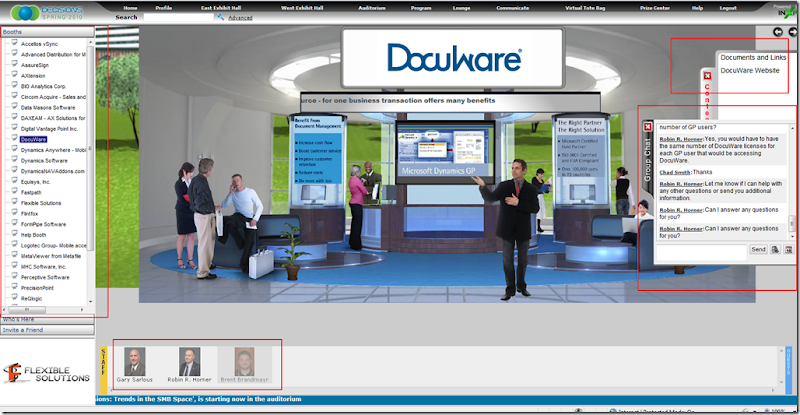Select the AXtension booth
Viewport: 800px width, 415px height.
[33, 76]
